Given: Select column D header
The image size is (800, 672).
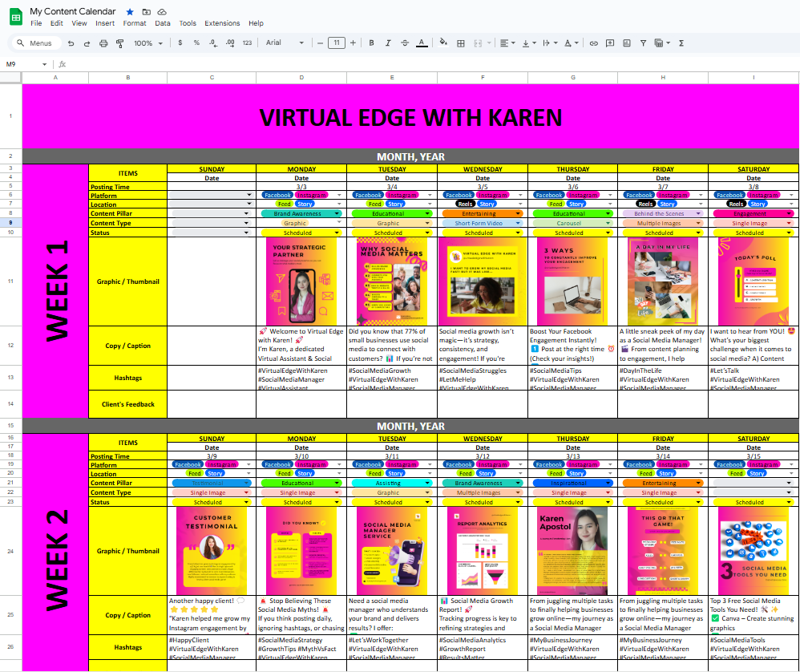Looking at the screenshot, I should (301, 78).
